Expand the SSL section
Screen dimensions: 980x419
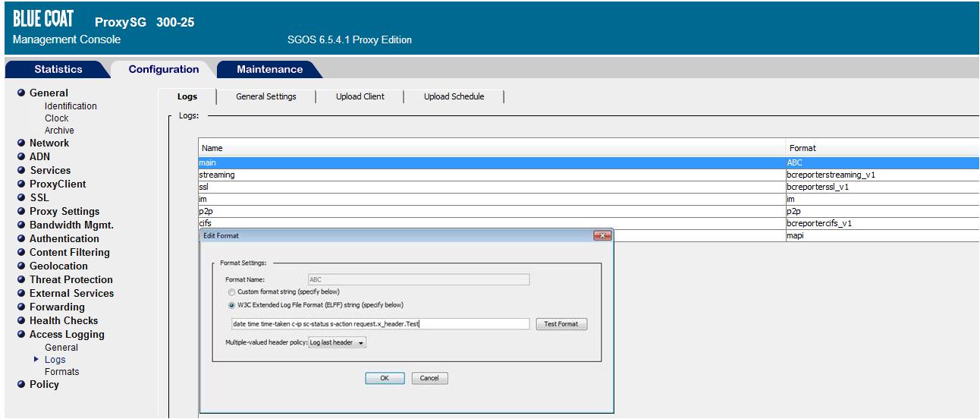(x=39, y=197)
